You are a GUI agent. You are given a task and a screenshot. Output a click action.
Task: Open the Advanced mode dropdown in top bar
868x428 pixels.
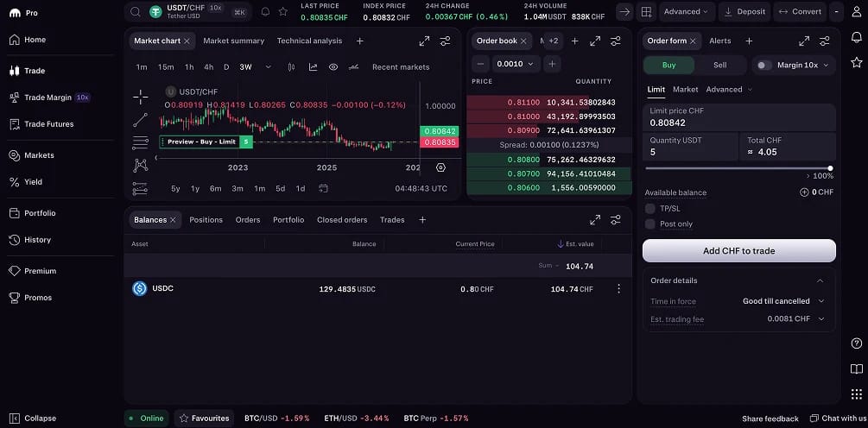click(687, 11)
